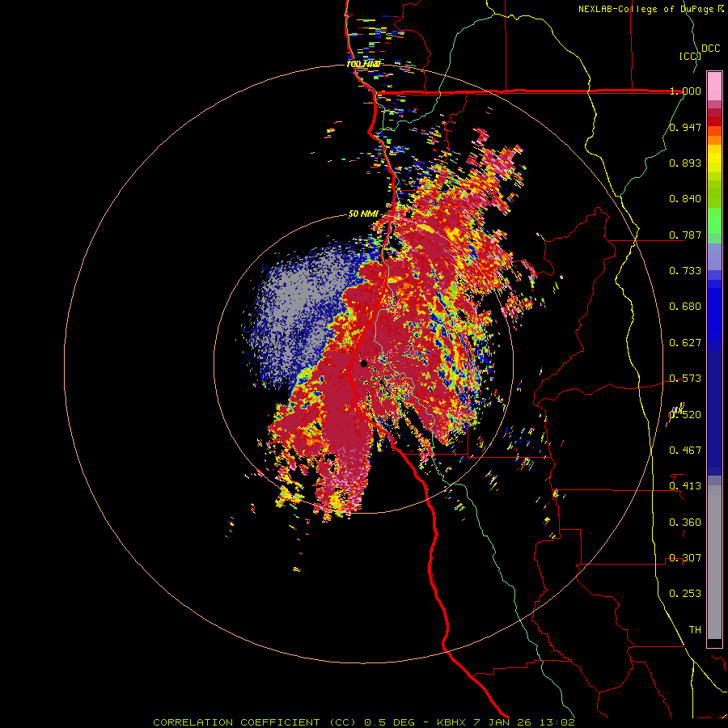Click the 0.413 scale value
The image size is (728, 728).
(x=685, y=486)
